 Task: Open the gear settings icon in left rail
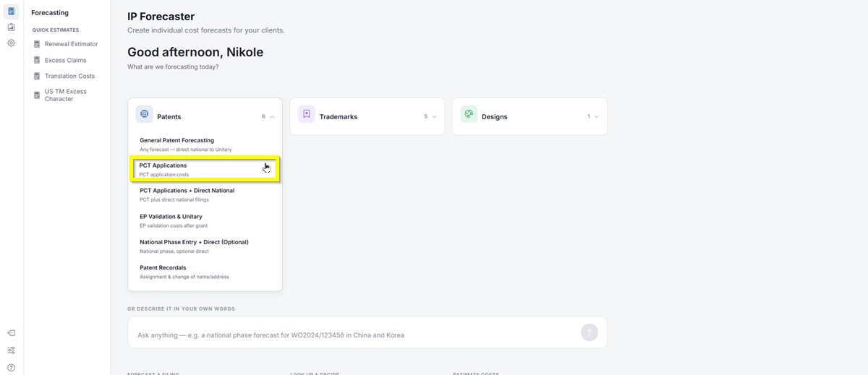[x=11, y=43]
